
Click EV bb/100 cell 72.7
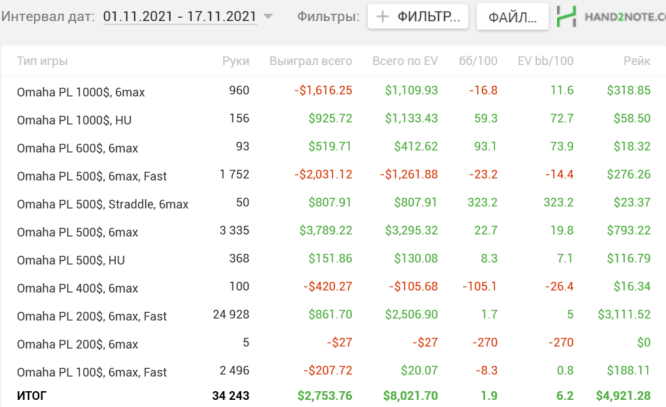click(x=562, y=119)
